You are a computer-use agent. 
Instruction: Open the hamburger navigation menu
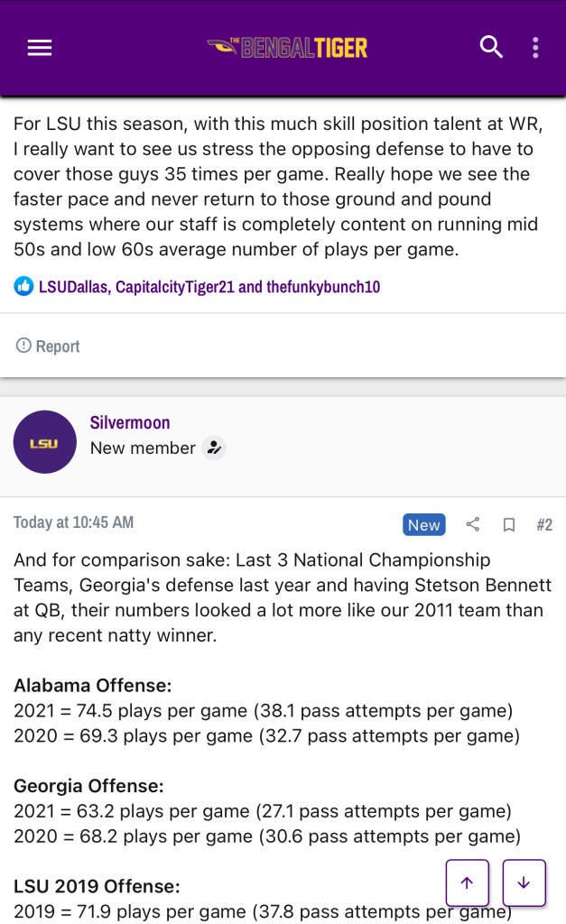pyautogui.click(x=40, y=48)
